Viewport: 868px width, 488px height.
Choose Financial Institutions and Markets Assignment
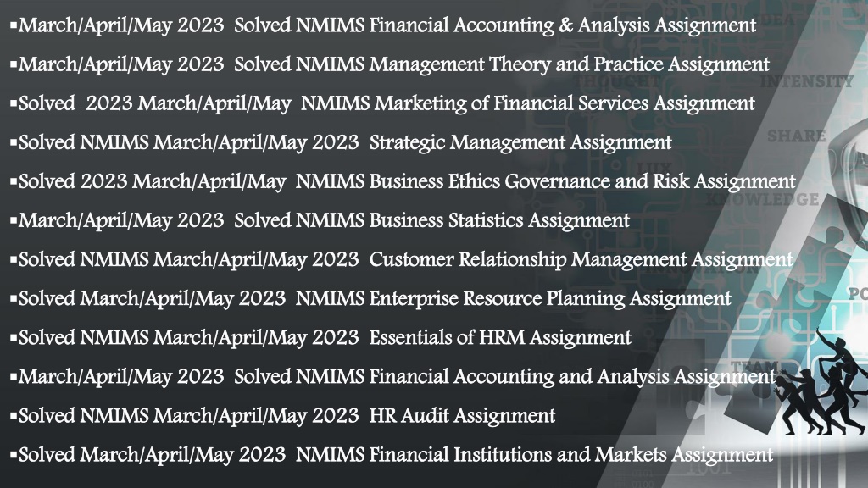tap(392, 455)
